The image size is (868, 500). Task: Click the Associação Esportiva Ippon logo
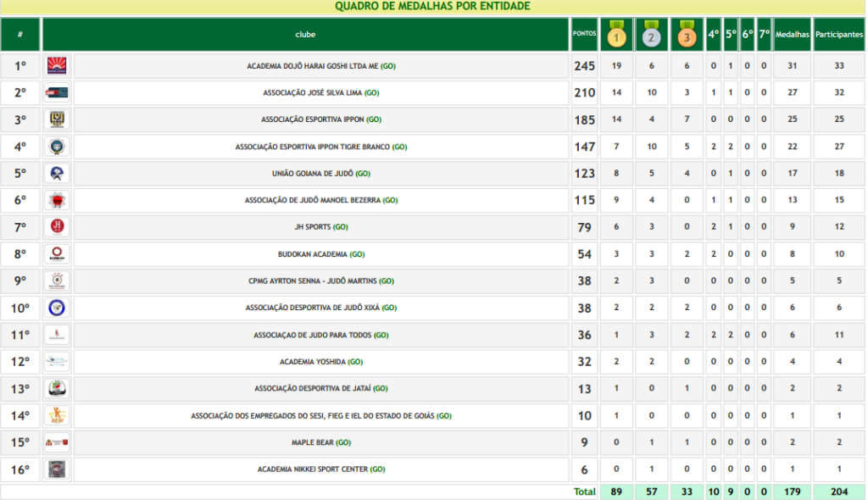coord(57,119)
